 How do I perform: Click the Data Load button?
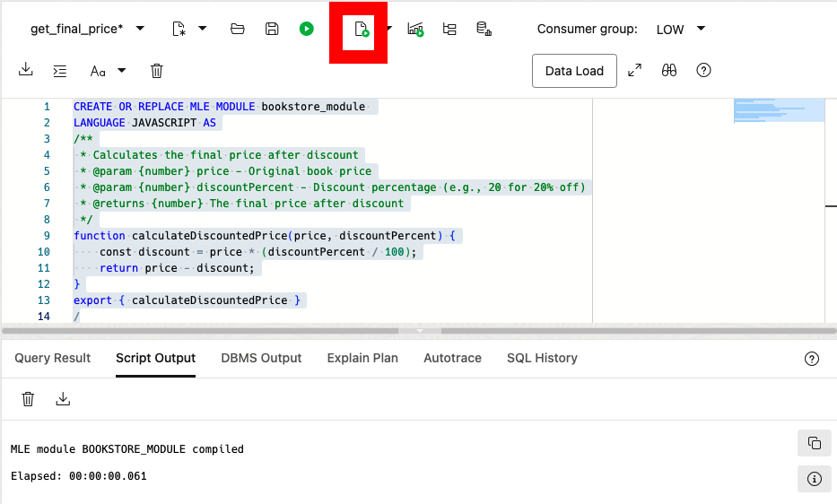tap(574, 71)
